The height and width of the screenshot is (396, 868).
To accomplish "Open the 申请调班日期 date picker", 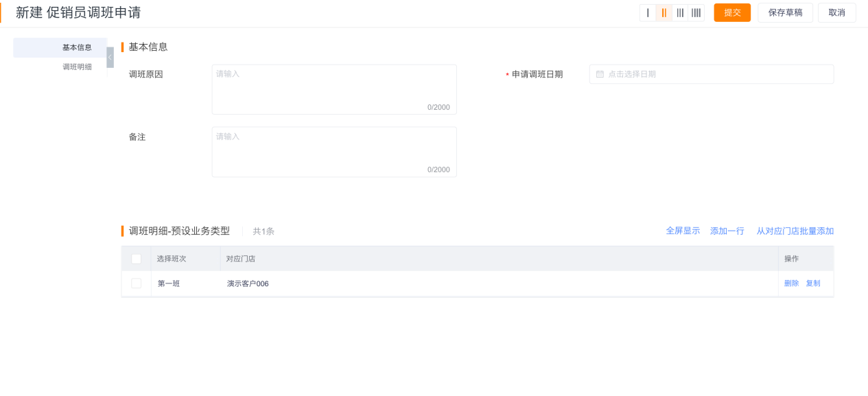I will click(x=712, y=74).
